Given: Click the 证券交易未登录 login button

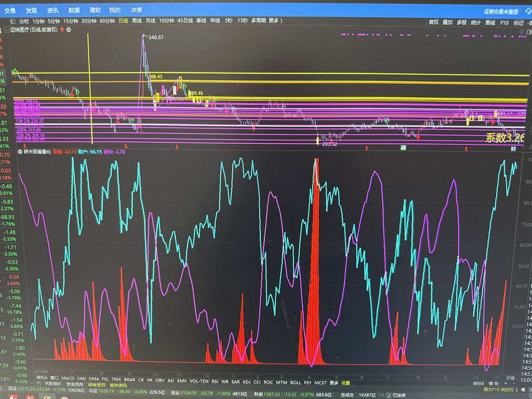Looking at the screenshot, I should click(500, 11).
